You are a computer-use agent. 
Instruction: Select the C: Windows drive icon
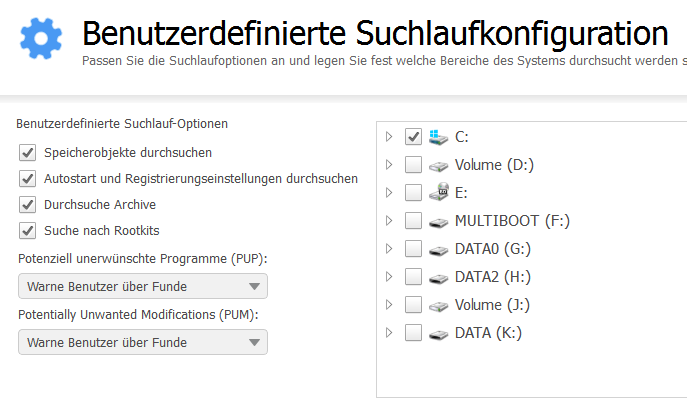click(438, 137)
